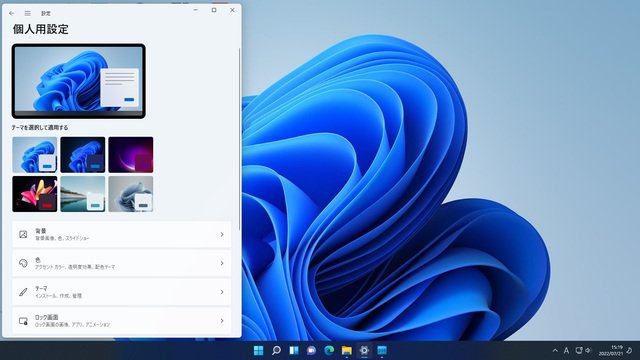Expand 背景 using its right chevron
640x360 pixels.
[222, 234]
